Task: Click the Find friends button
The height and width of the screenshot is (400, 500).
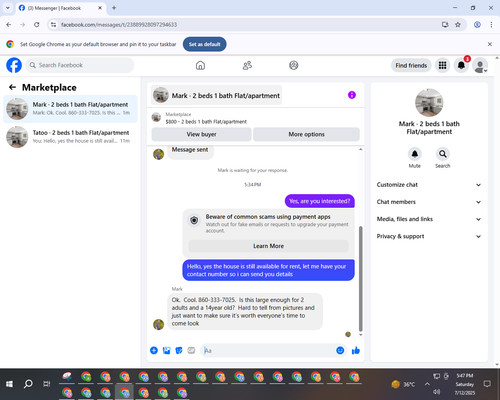Action: [411, 65]
